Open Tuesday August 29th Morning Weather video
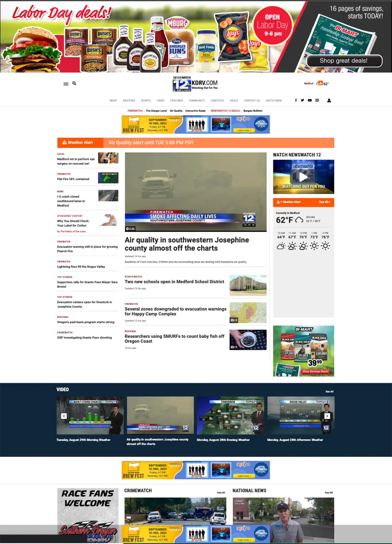The width and height of the screenshot is (392, 544). pos(83,440)
